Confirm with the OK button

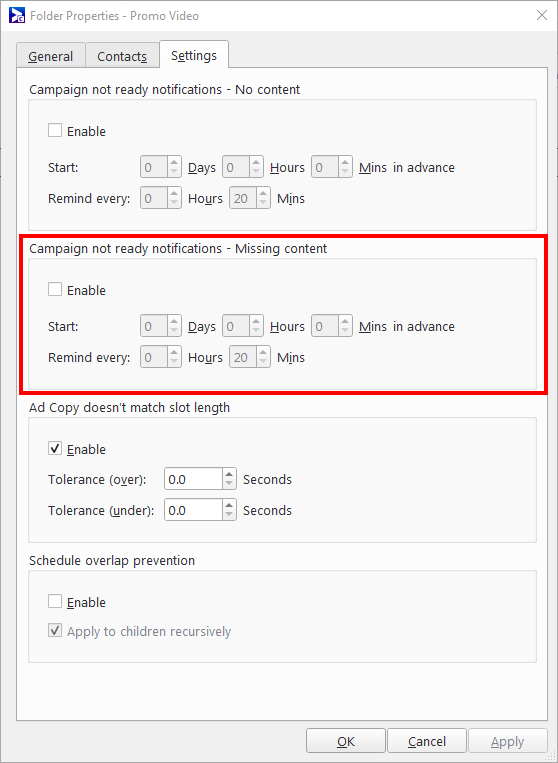[345, 741]
